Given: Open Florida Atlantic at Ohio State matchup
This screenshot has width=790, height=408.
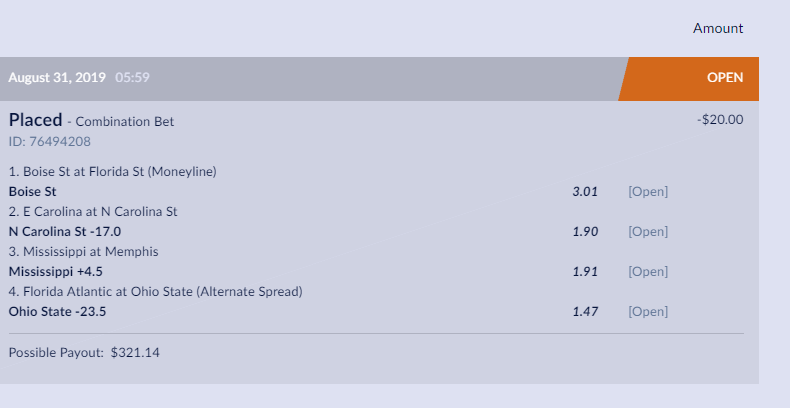Looking at the screenshot, I should coord(155,292).
